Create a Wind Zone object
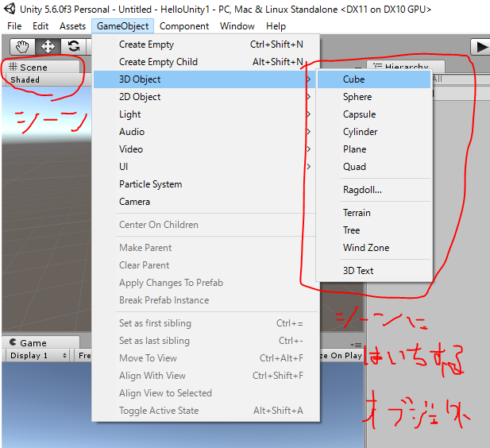Screen dimensions: 490x448 pos(374,249)
